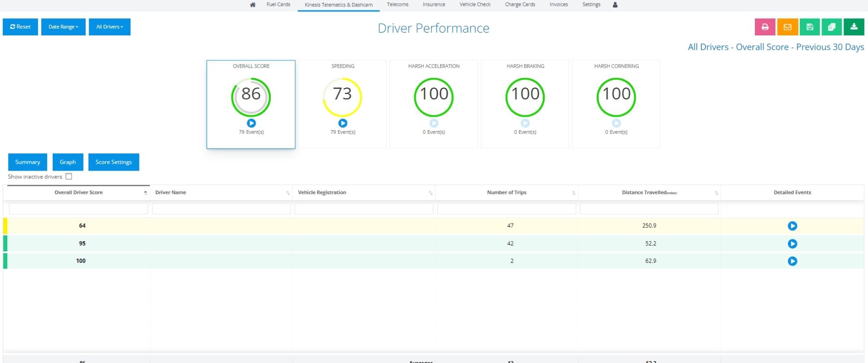This screenshot has width=868, height=363.
Task: Open Invoices menu item
Action: [559, 5]
